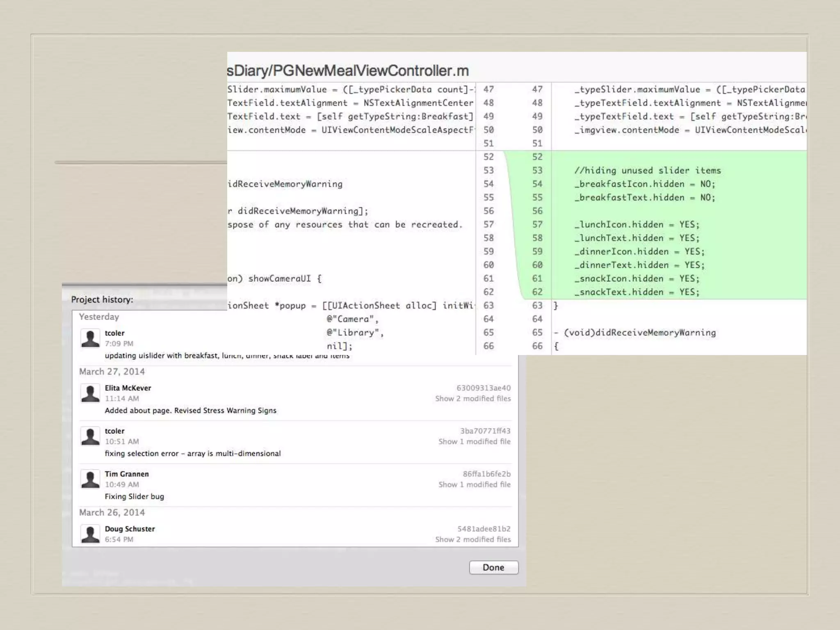This screenshot has height=630, width=840.
Task: Click Elita McKever's avatar icon
Action: click(90, 393)
